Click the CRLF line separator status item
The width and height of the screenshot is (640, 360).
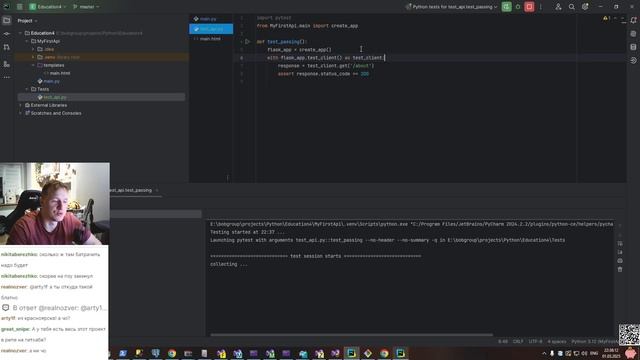tap(518, 341)
